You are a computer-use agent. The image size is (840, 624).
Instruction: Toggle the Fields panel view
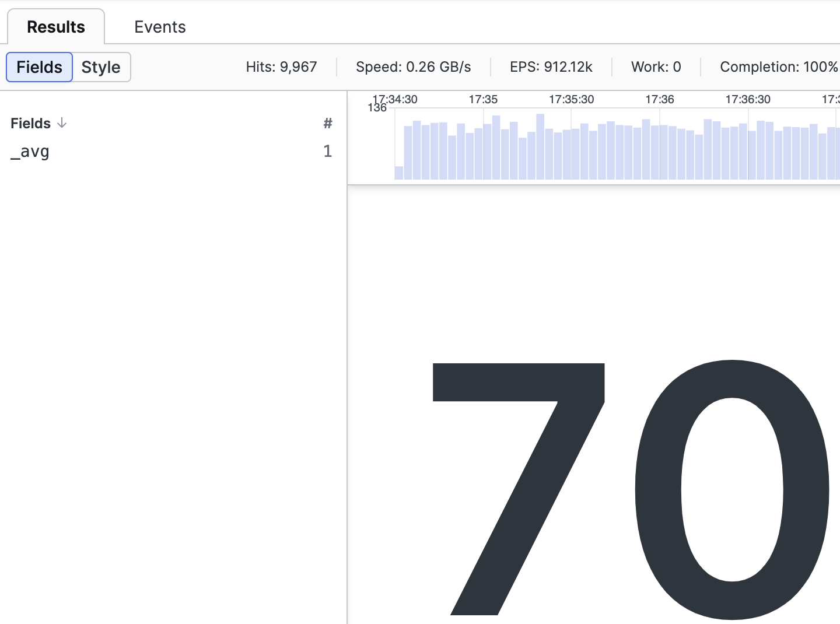tap(38, 67)
